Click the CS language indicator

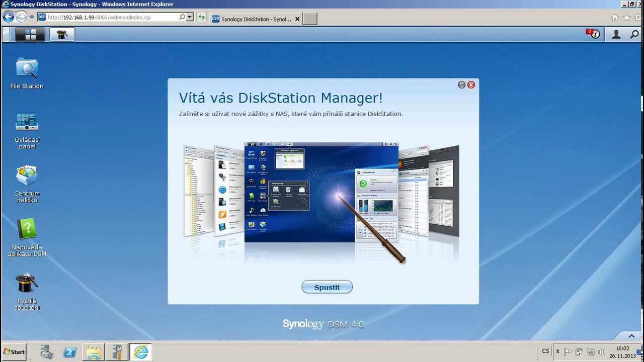(x=545, y=351)
